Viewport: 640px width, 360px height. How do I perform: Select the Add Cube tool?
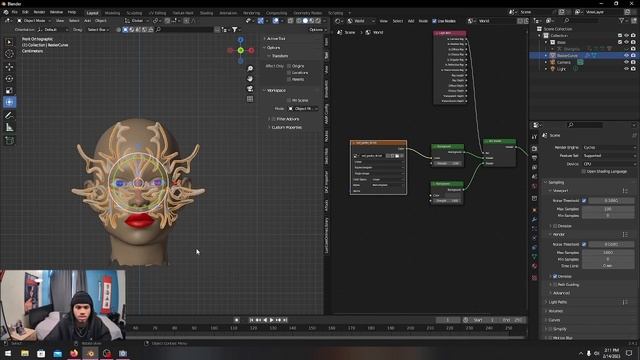click(x=9, y=140)
